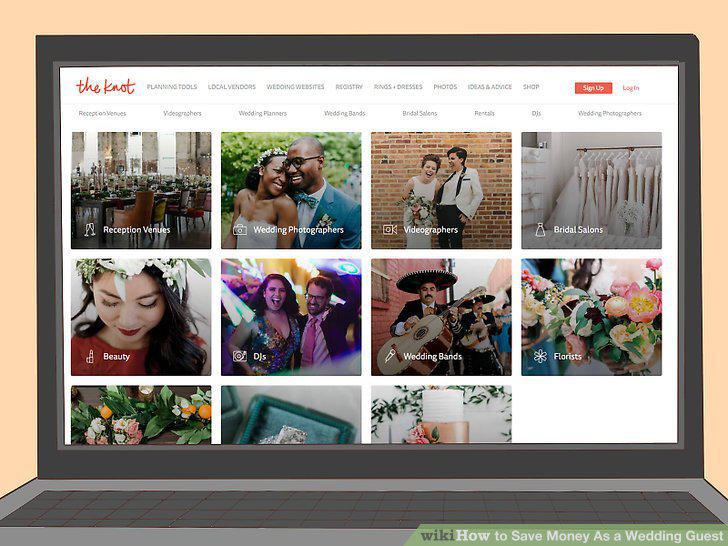Open the DJs photo card
This screenshot has height=546, width=728.
(x=291, y=317)
